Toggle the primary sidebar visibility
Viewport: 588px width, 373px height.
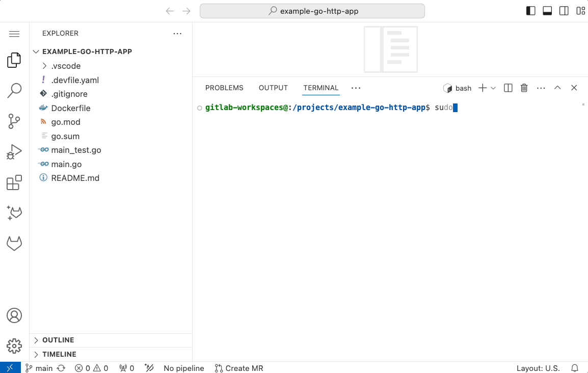tap(530, 11)
